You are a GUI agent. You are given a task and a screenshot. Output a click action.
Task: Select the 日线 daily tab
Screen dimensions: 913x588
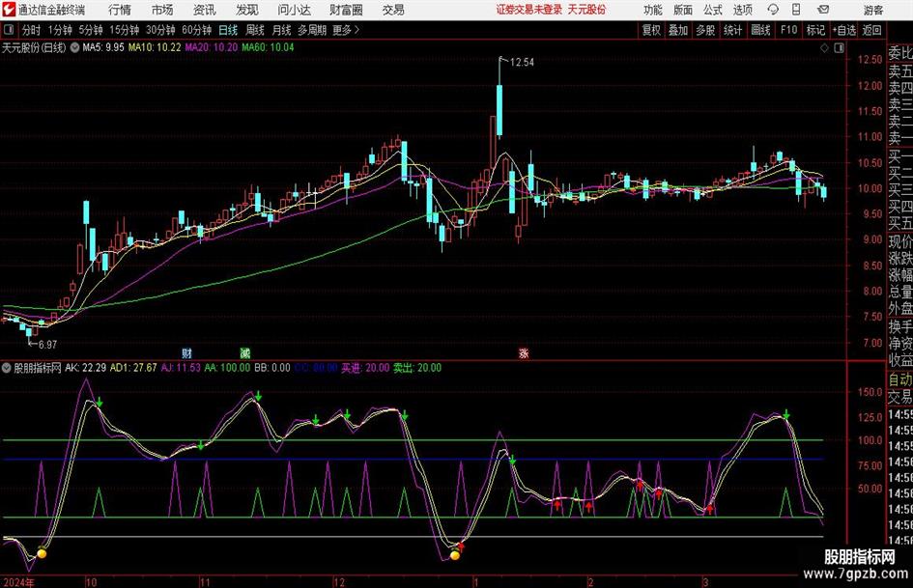click(228, 30)
